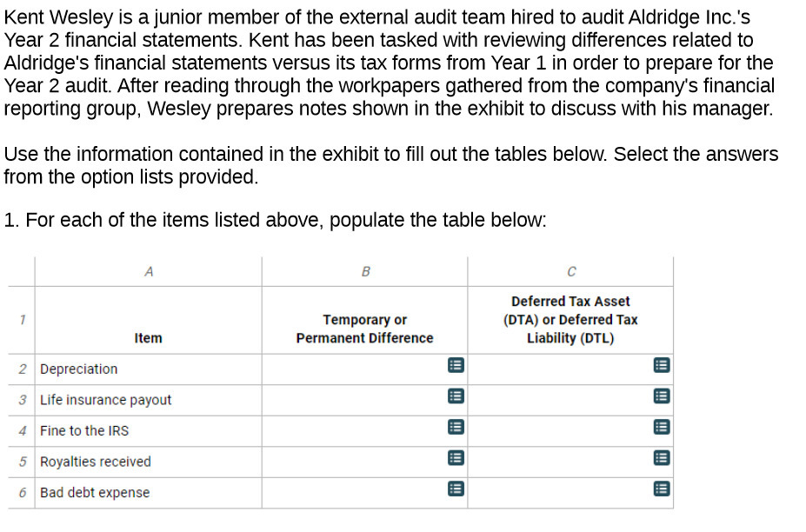Click the Temporary or Permanent Difference column header
Image resolution: width=806 pixels, height=532 pixels.
[x=364, y=328]
